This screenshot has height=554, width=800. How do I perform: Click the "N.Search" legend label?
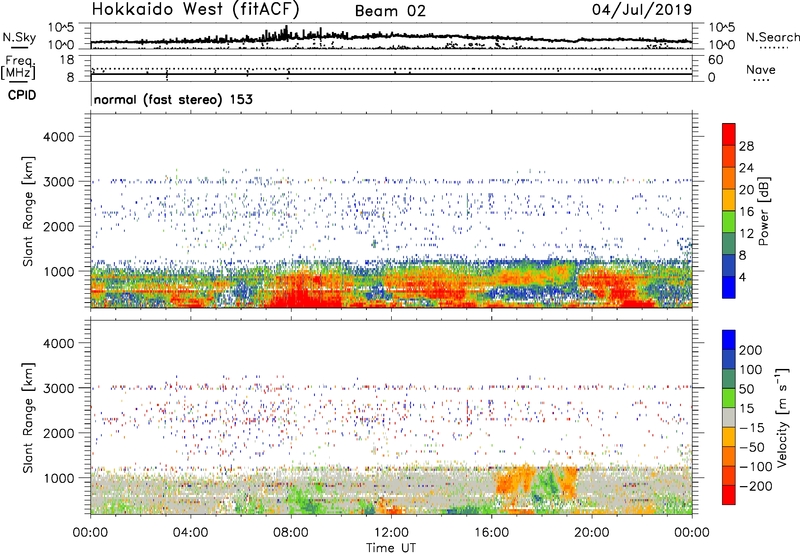pos(772,37)
